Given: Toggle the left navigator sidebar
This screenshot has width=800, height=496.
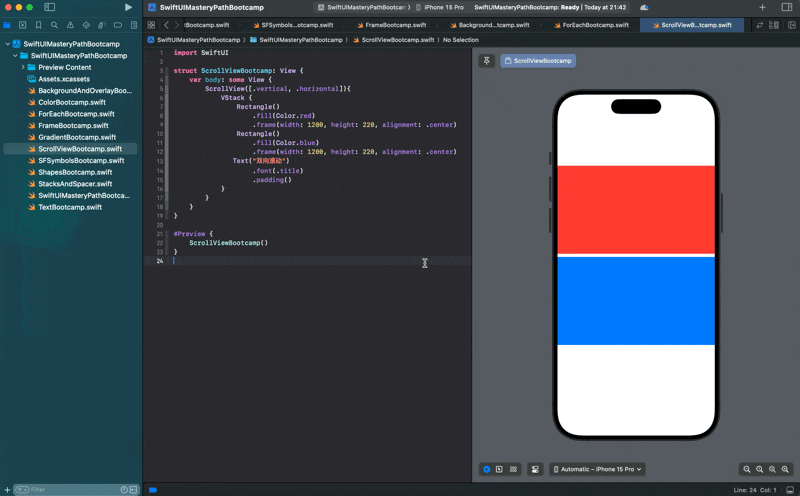Looking at the screenshot, I should point(49,7).
